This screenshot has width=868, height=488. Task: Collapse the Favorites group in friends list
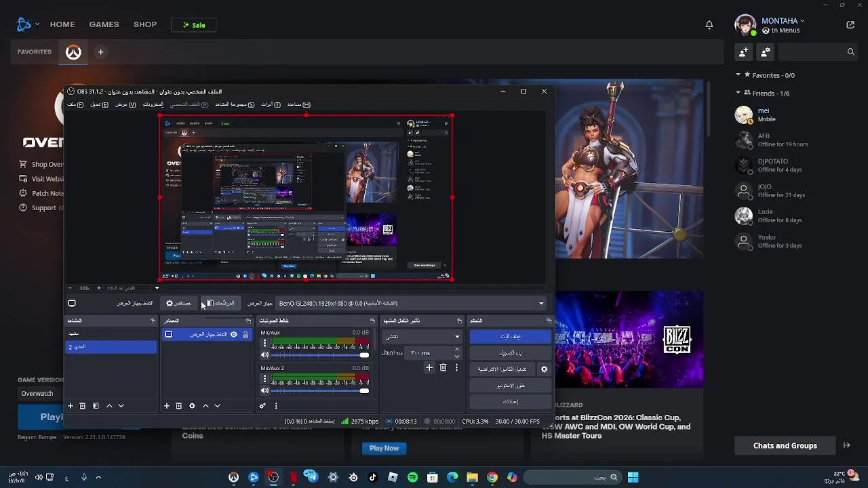point(738,75)
